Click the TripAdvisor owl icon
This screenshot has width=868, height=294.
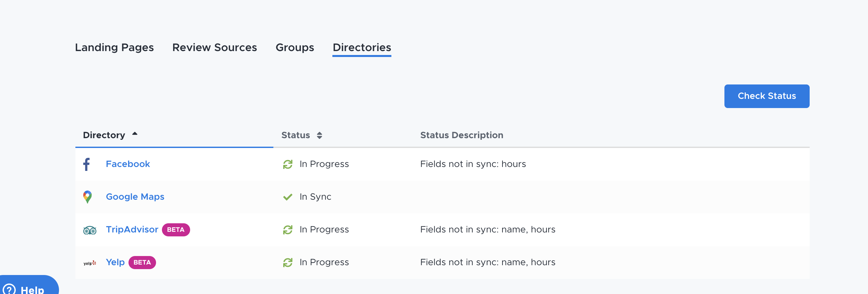point(89,230)
